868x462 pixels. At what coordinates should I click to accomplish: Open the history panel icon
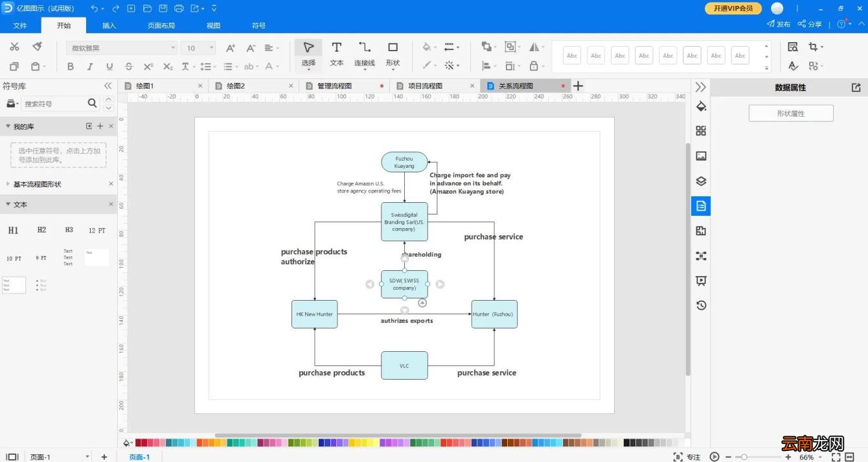pos(701,305)
